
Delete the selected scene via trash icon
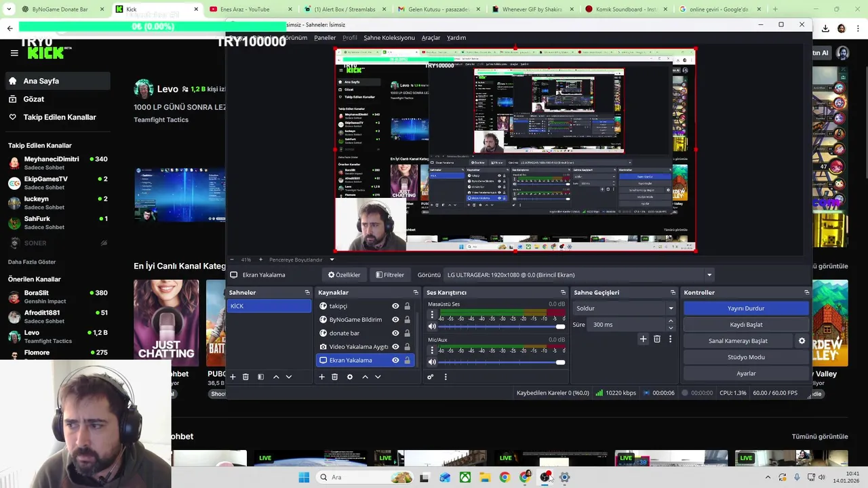[245, 377]
